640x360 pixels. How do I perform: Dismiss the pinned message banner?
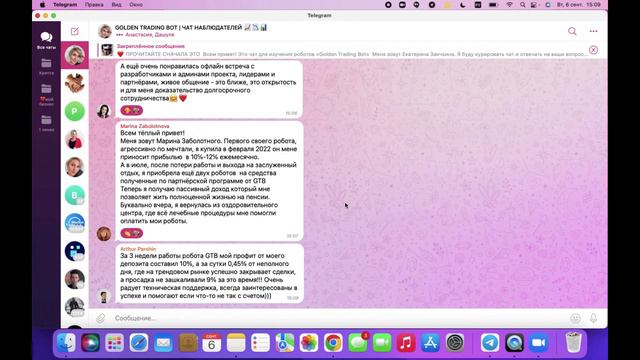pos(593,50)
